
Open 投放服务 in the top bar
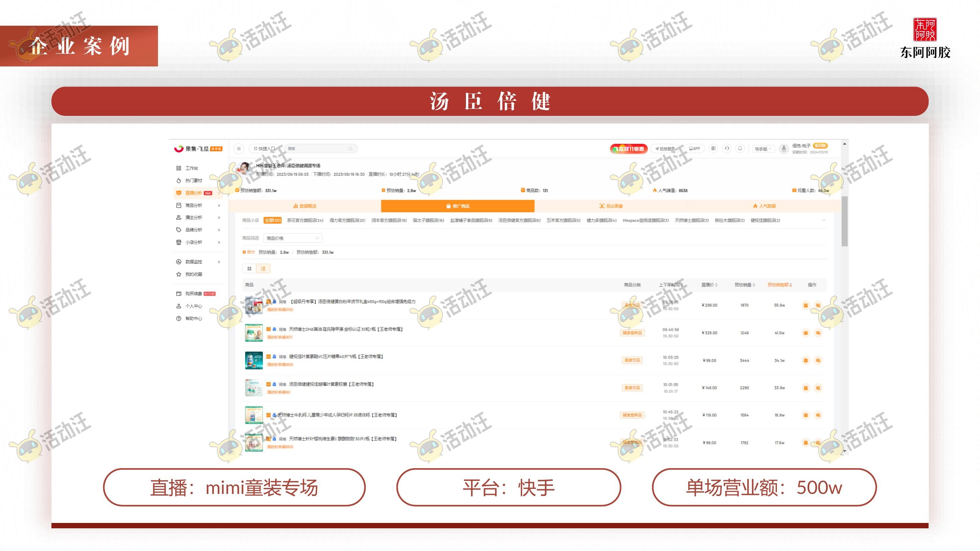click(665, 149)
